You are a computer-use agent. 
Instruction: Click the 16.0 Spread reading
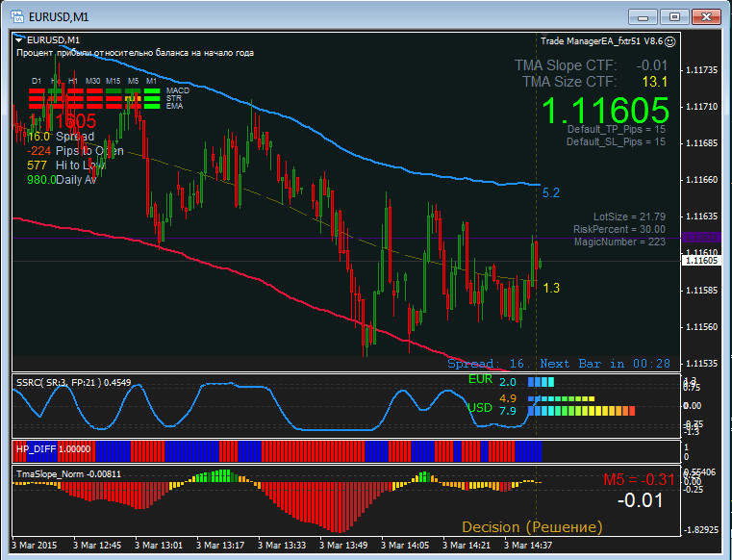coord(61,137)
